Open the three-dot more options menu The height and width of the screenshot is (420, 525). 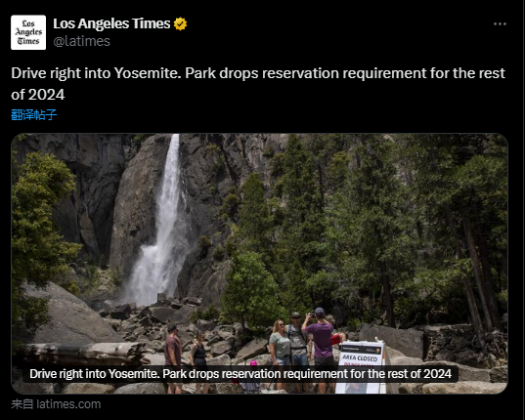(500, 24)
